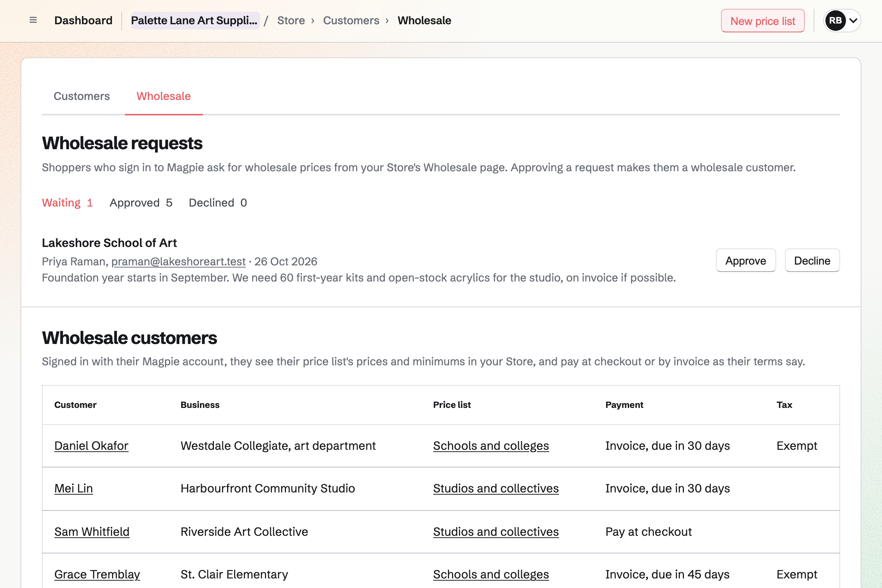The height and width of the screenshot is (588, 882).
Task: Click the Store breadcrumb
Action: click(291, 21)
